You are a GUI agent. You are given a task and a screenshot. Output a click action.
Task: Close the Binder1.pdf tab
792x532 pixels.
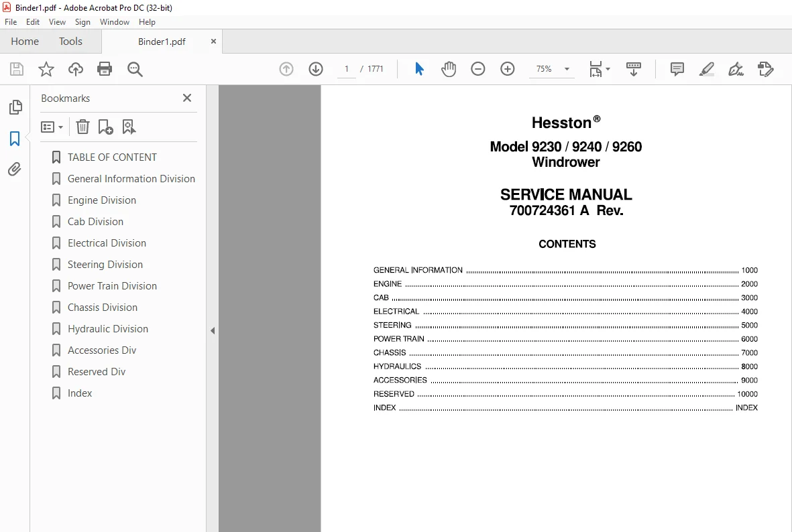pos(213,42)
